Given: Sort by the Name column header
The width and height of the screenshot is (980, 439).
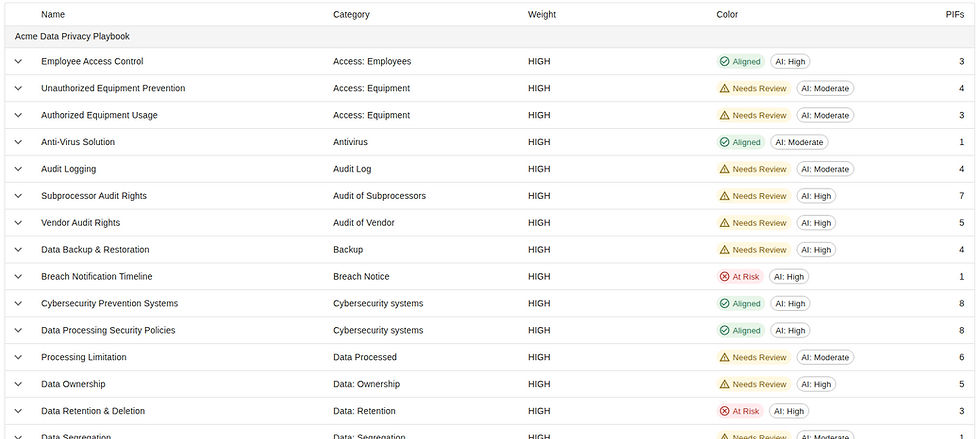Looking at the screenshot, I should pyautogui.click(x=53, y=14).
